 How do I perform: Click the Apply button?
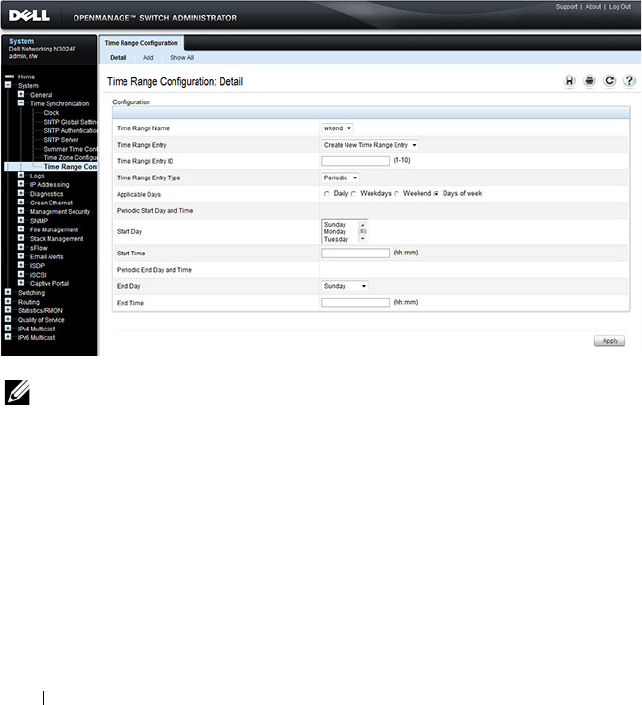click(x=609, y=341)
